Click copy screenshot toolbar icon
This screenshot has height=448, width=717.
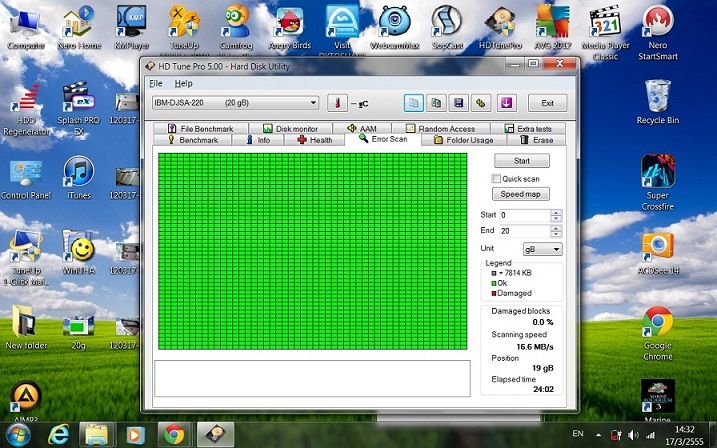pyautogui.click(x=436, y=103)
